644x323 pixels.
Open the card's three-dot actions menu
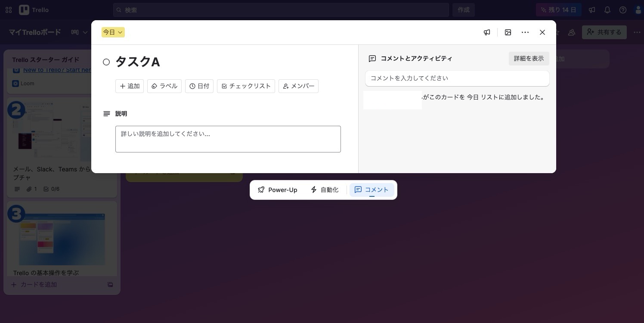click(525, 32)
